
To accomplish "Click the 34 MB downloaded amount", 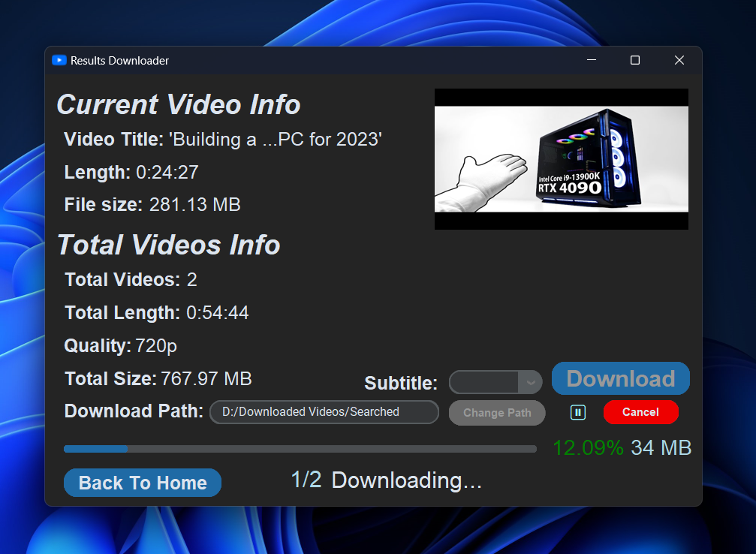I will [x=661, y=448].
